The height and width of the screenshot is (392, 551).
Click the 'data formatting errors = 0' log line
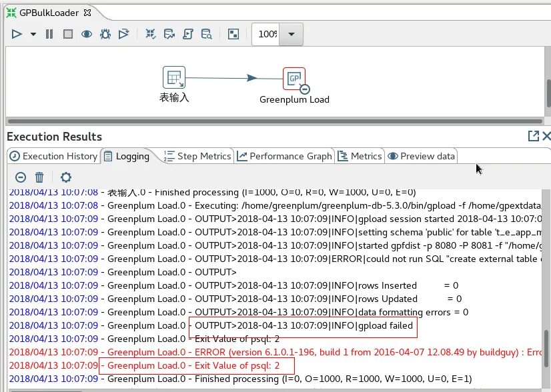239,312
